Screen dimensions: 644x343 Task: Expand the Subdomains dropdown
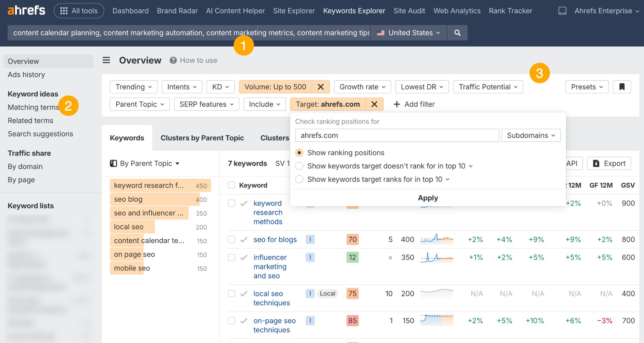coord(531,135)
